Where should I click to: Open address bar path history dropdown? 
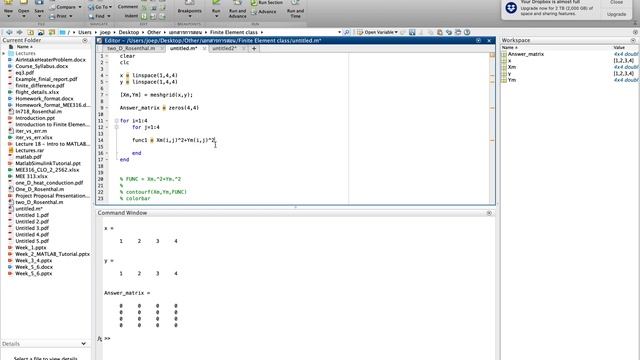339,32
